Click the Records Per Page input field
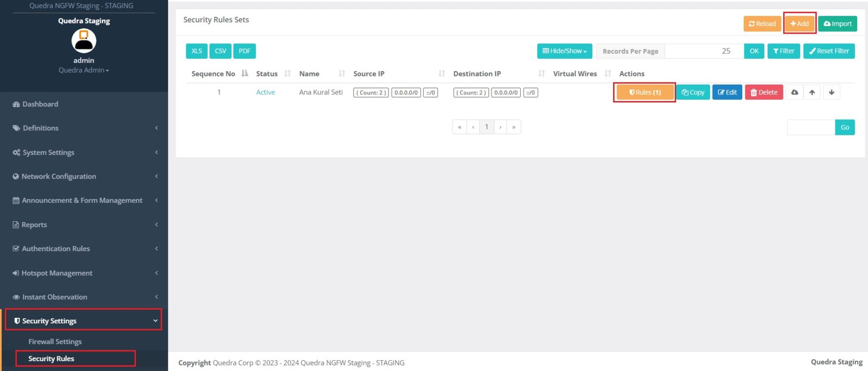 pos(704,51)
